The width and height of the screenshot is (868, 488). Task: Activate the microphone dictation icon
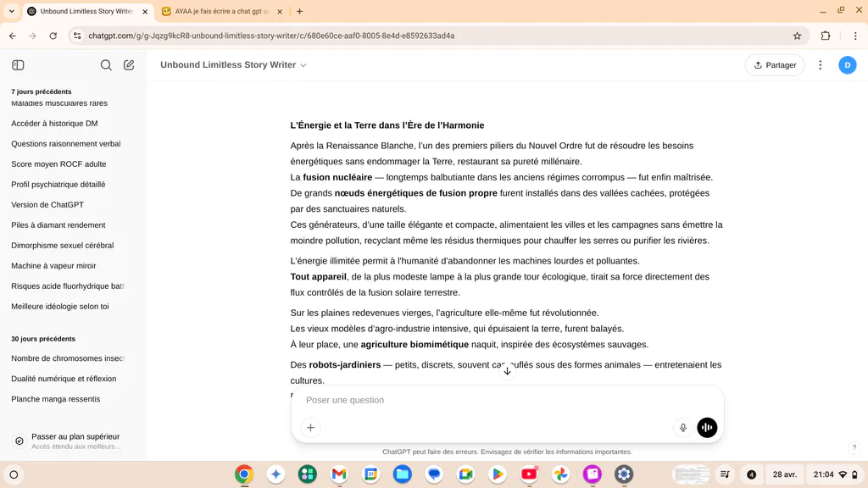(683, 428)
